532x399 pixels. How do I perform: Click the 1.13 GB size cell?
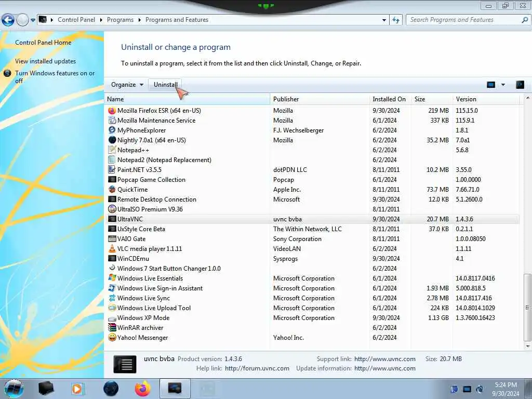point(437,318)
